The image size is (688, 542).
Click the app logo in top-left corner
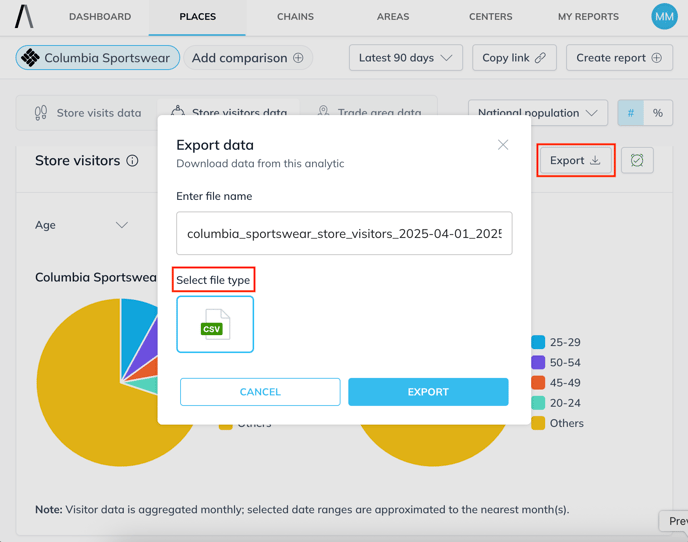(24, 16)
